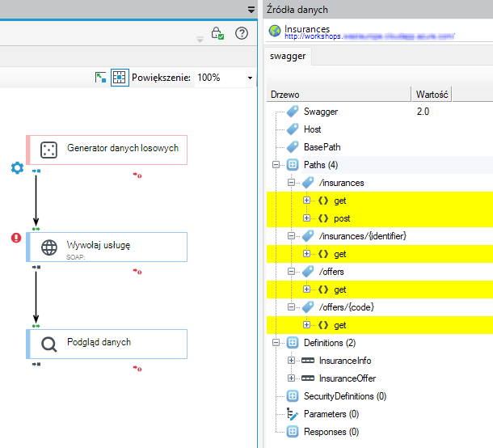
Task: Click the Insurances globe data source icon
Action: pyautogui.click(x=275, y=32)
